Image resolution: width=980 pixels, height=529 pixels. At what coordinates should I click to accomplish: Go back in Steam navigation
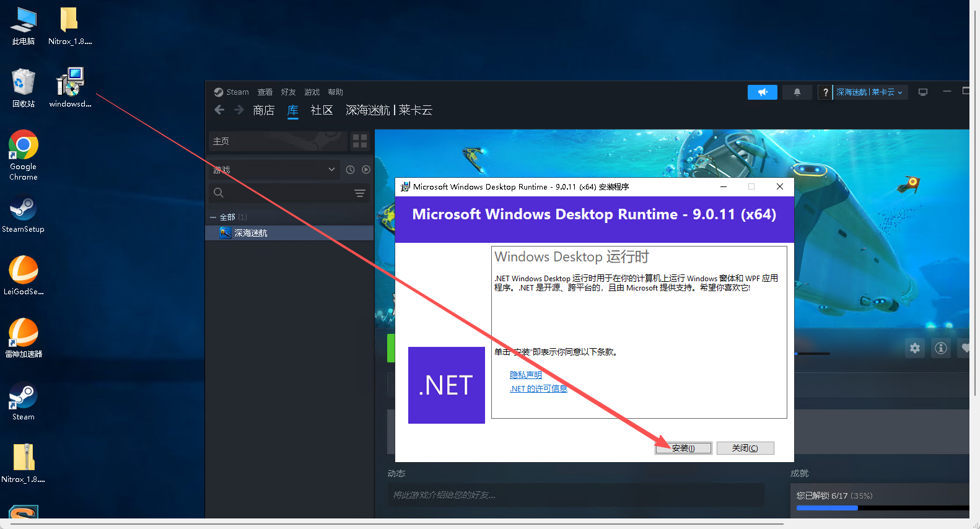tap(219, 110)
